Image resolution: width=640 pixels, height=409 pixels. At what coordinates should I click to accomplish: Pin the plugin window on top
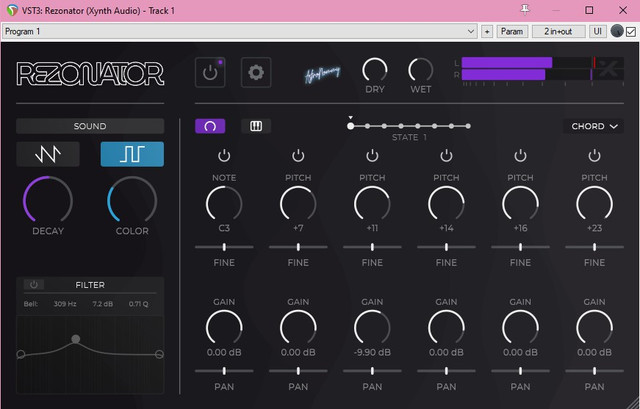[525, 10]
